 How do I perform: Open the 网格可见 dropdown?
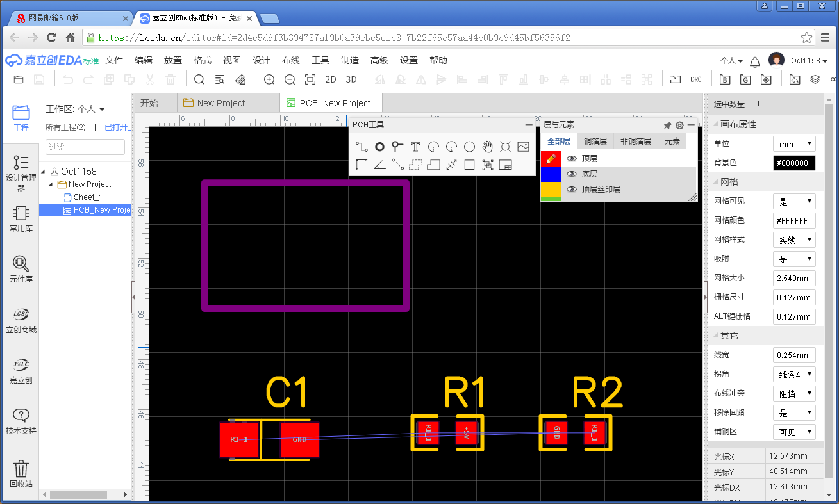[794, 201]
